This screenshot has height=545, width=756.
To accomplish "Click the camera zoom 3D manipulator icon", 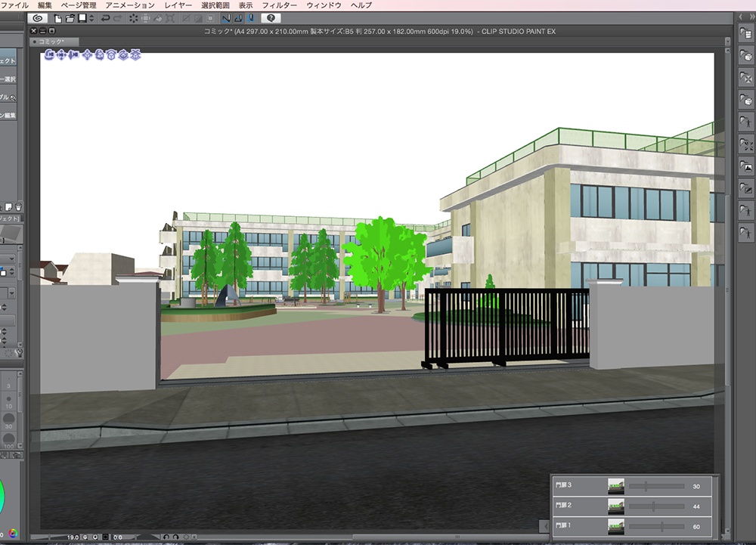I will click(73, 55).
